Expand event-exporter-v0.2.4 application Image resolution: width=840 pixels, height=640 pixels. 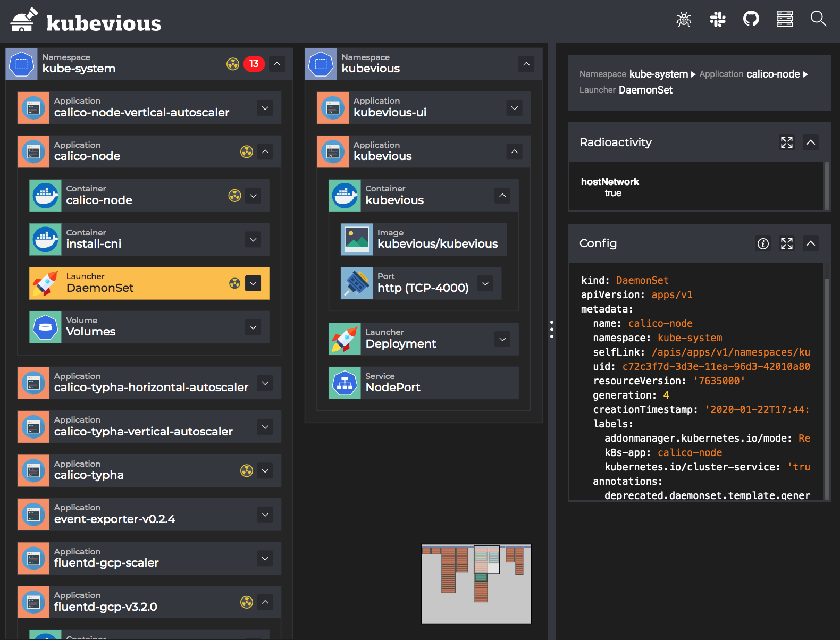[265, 515]
